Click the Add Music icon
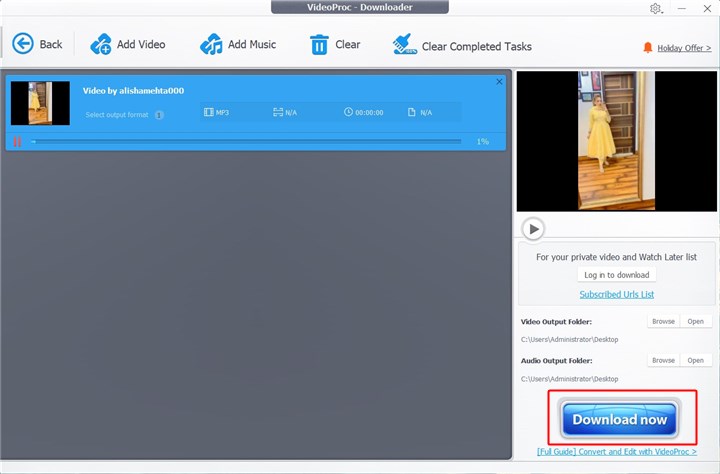Viewport: 720px width, 474px height. coord(211,44)
